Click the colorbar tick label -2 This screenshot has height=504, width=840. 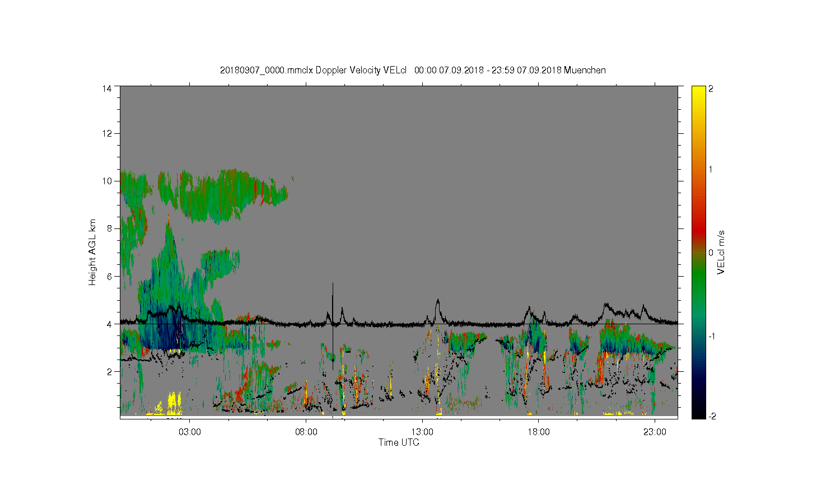pyautogui.click(x=712, y=416)
